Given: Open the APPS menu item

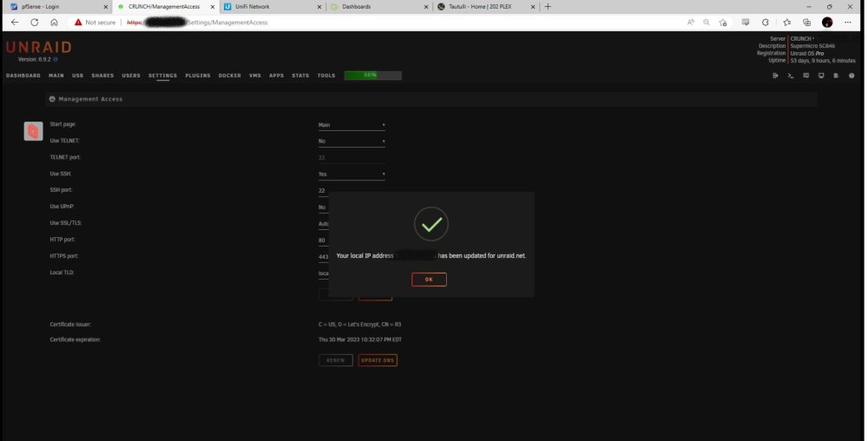Looking at the screenshot, I should [x=276, y=76].
